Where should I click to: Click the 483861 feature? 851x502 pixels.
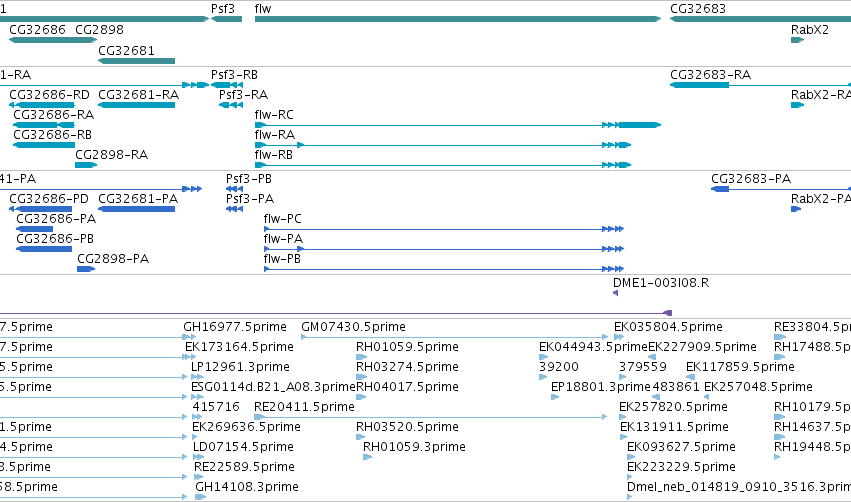pyautogui.click(x=656, y=397)
